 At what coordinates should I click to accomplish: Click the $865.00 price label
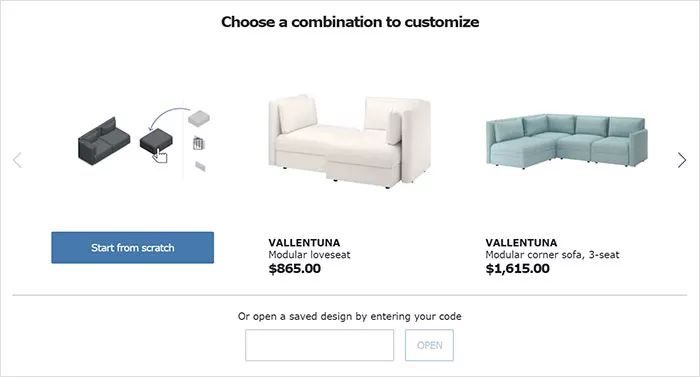click(295, 268)
